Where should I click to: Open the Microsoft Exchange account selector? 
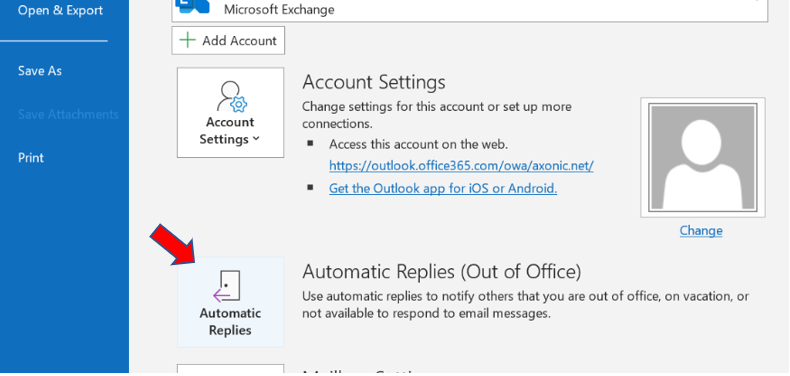click(470, 10)
